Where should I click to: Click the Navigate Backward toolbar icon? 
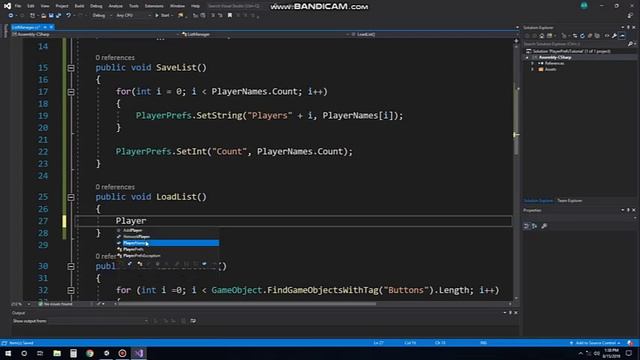pos(11,16)
